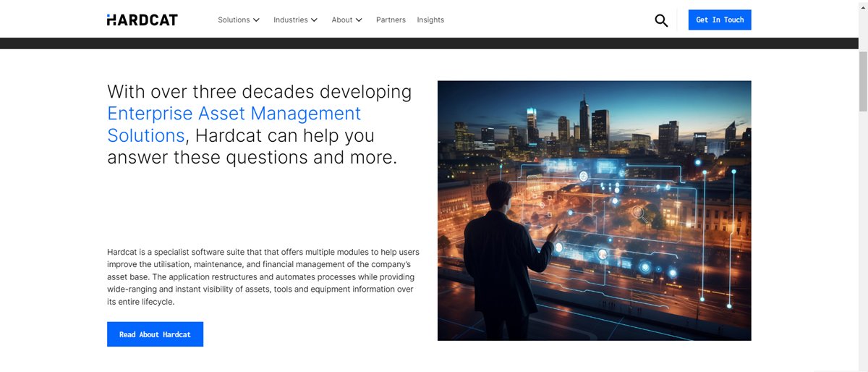This screenshot has width=868, height=372.
Task: Expand the Solutions dropdown menu
Action: pyautogui.click(x=239, y=20)
